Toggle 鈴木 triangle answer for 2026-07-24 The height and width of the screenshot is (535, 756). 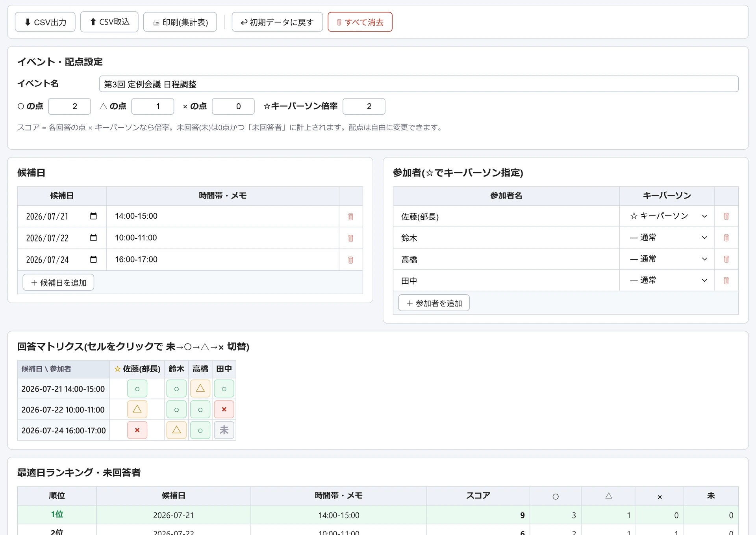click(176, 430)
